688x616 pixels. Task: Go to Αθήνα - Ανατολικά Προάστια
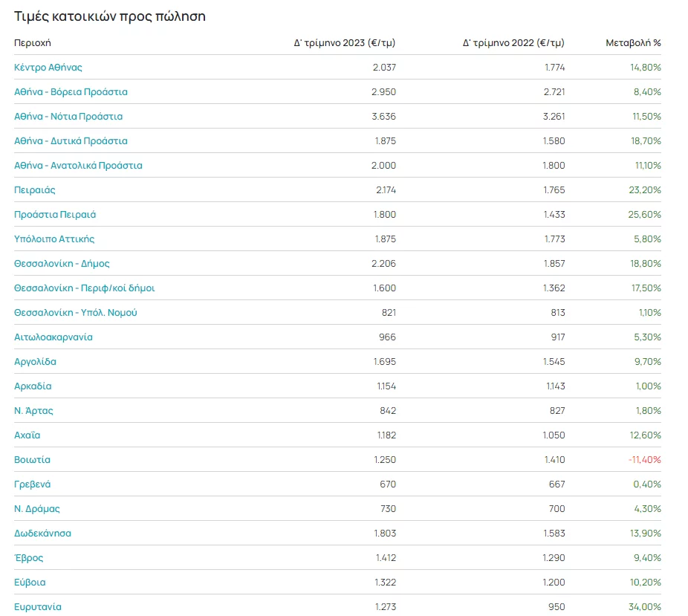click(78, 166)
